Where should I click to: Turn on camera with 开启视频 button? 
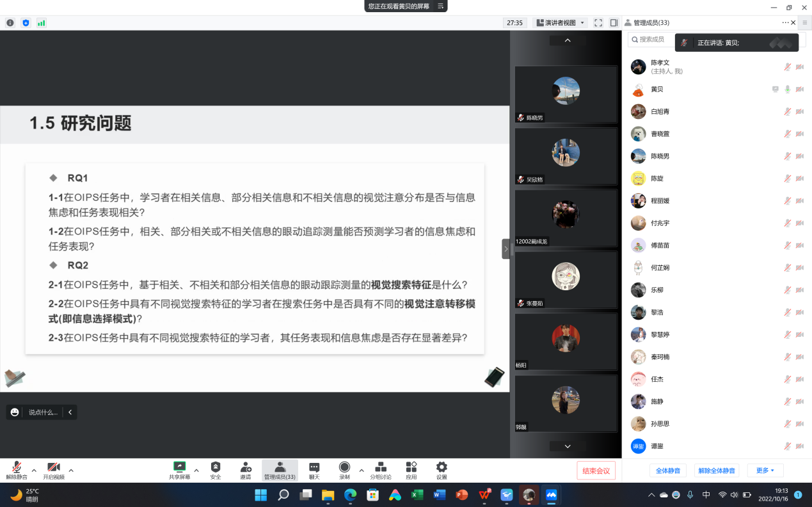54,470
